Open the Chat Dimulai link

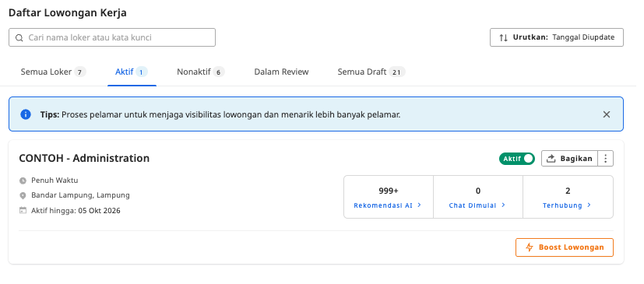point(477,205)
